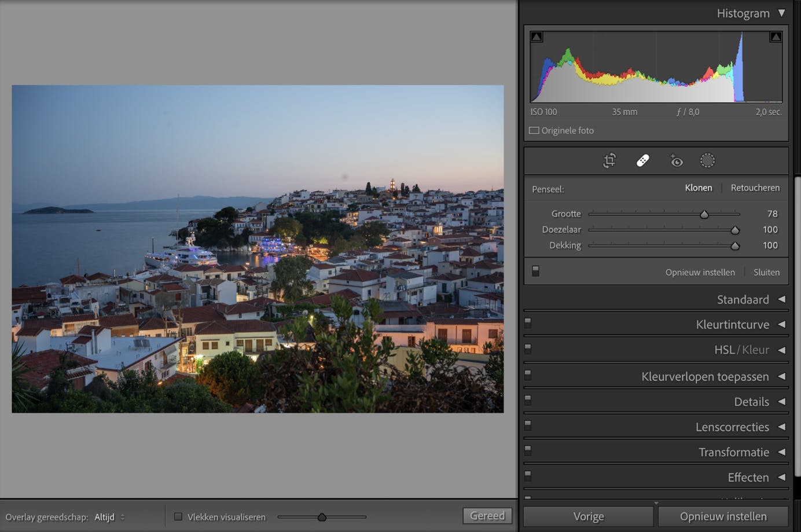801x532 pixels.
Task: Select the Red Eye correction tool
Action: 675,160
